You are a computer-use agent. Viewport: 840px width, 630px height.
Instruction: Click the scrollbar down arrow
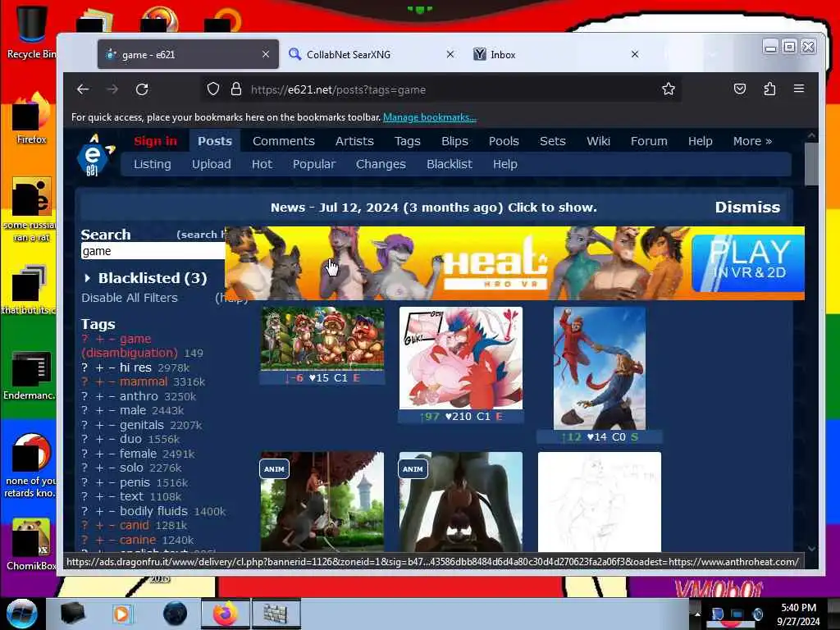(x=811, y=549)
